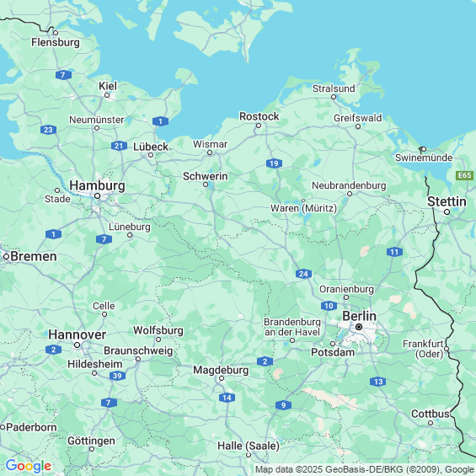The width and height of the screenshot is (476, 476).
Task: Select the Stettin city label
Action: pos(447,201)
